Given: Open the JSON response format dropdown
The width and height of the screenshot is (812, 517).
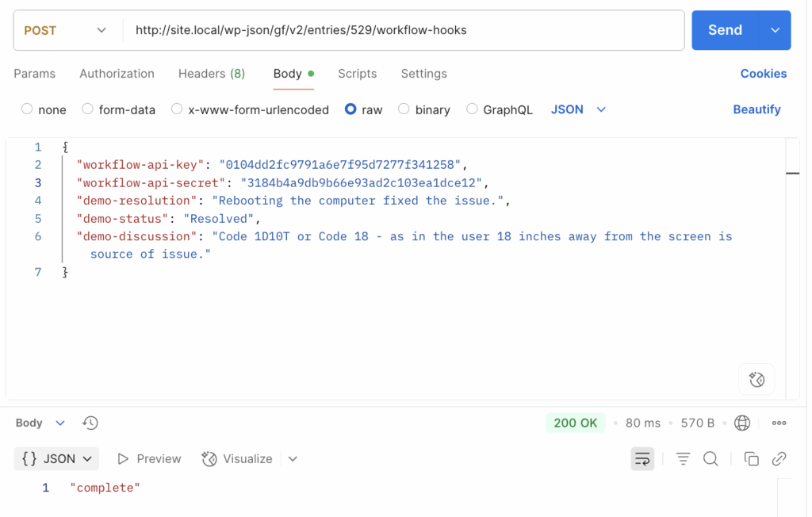Looking at the screenshot, I should pyautogui.click(x=56, y=458).
